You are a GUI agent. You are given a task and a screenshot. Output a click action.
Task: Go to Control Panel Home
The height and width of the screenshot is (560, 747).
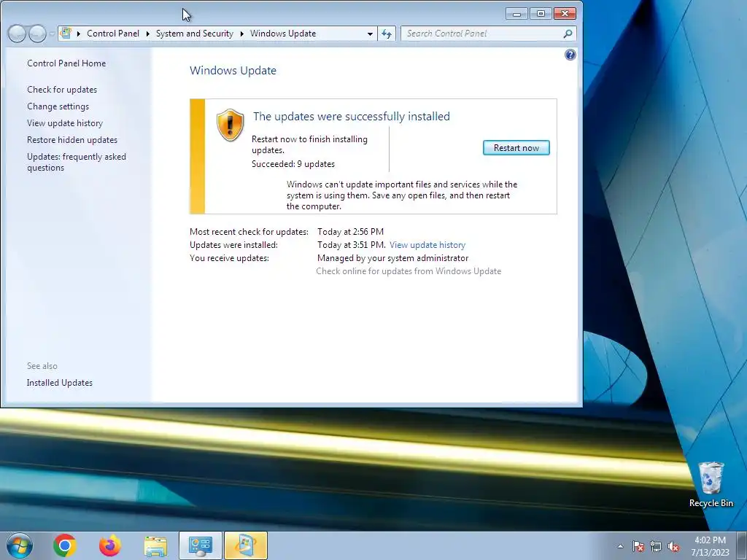tap(66, 63)
